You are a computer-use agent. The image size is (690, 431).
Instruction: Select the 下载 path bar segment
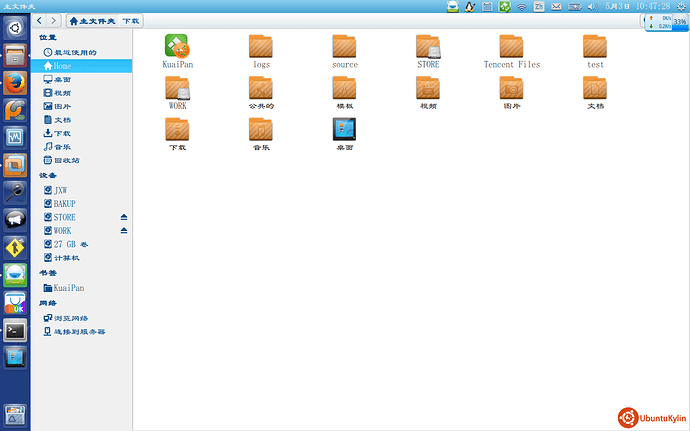click(x=132, y=20)
